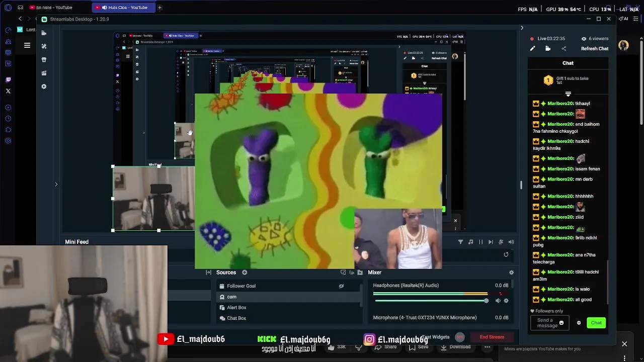Click Refresh Chat
Image resolution: width=644 pixels, height=362 pixels.
(595, 49)
